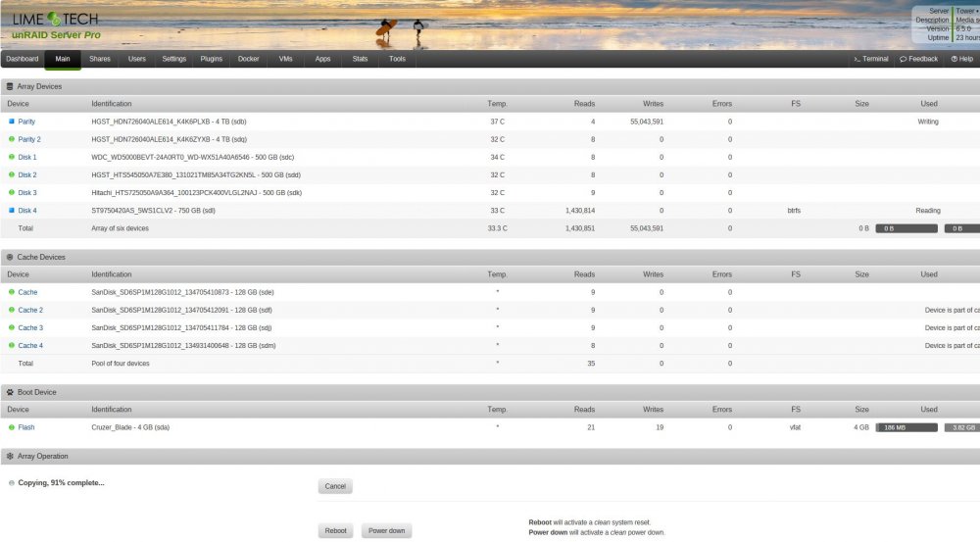Click the Boot Device paw icon
Viewport: 980px width, 542px height.
click(x=10, y=392)
